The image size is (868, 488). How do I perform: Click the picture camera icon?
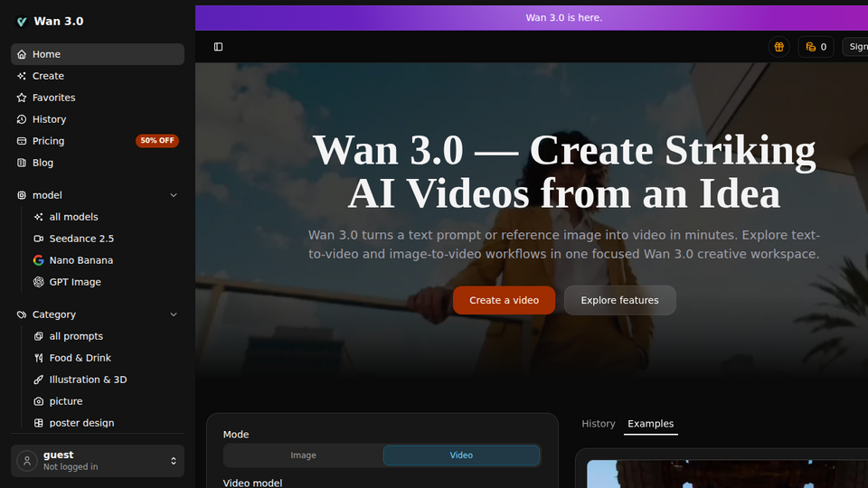pos(38,401)
